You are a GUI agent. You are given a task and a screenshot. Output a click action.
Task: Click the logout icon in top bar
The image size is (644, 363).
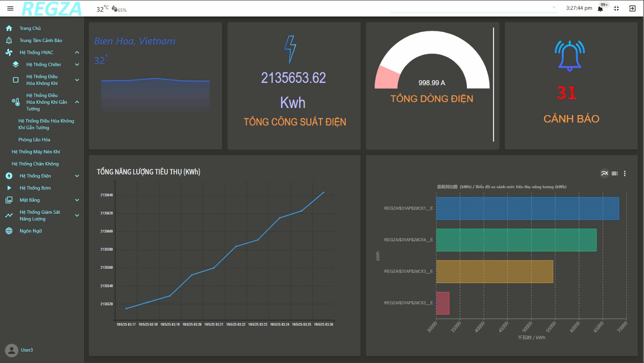click(x=632, y=8)
